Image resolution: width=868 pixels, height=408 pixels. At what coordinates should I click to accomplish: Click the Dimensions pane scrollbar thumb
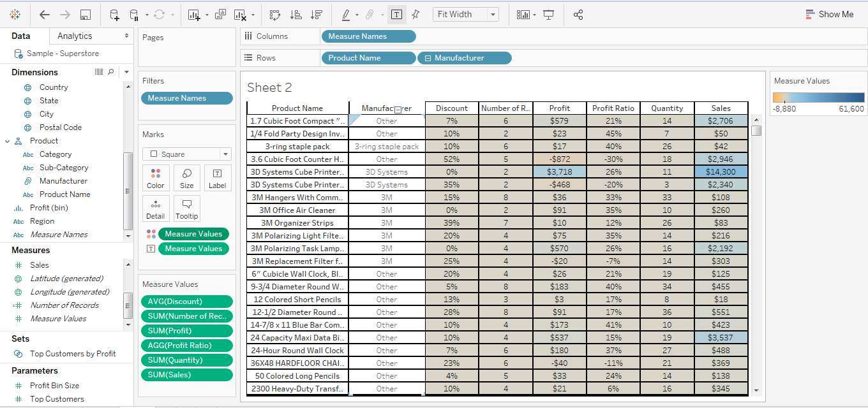click(x=128, y=190)
